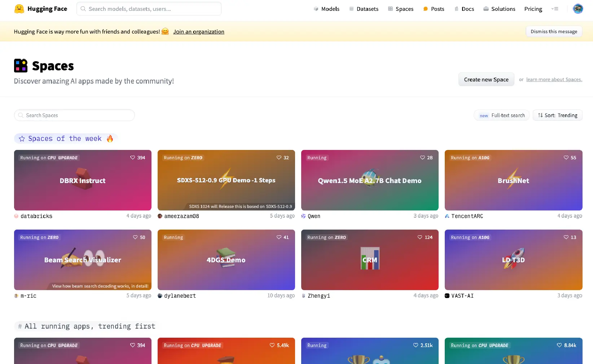Click the Spaces heading logo icon
This screenshot has width=593, height=364.
click(21, 66)
